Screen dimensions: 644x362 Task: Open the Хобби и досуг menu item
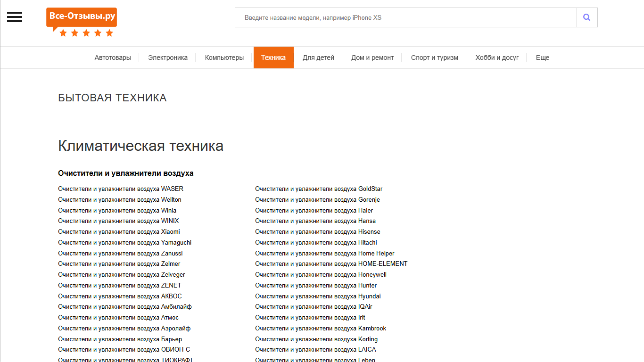pos(497,58)
